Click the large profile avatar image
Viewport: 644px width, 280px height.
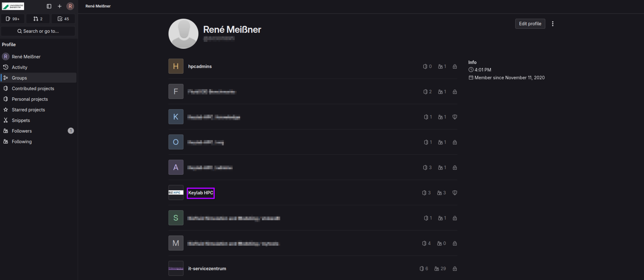[x=183, y=34]
